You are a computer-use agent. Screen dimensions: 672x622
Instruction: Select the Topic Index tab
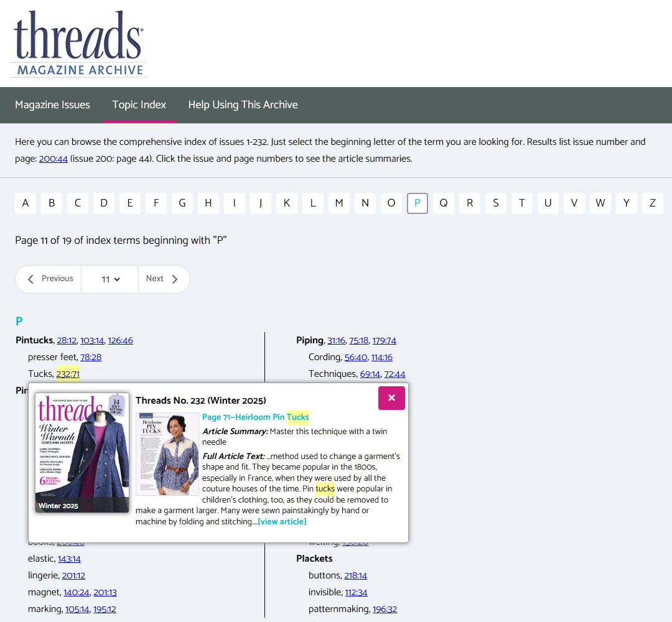click(x=139, y=105)
